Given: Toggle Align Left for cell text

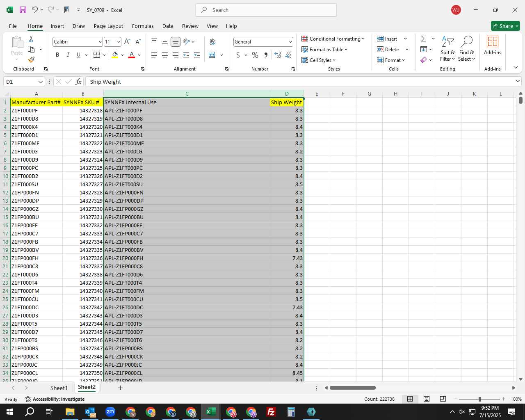Looking at the screenshot, I should coord(154,55).
